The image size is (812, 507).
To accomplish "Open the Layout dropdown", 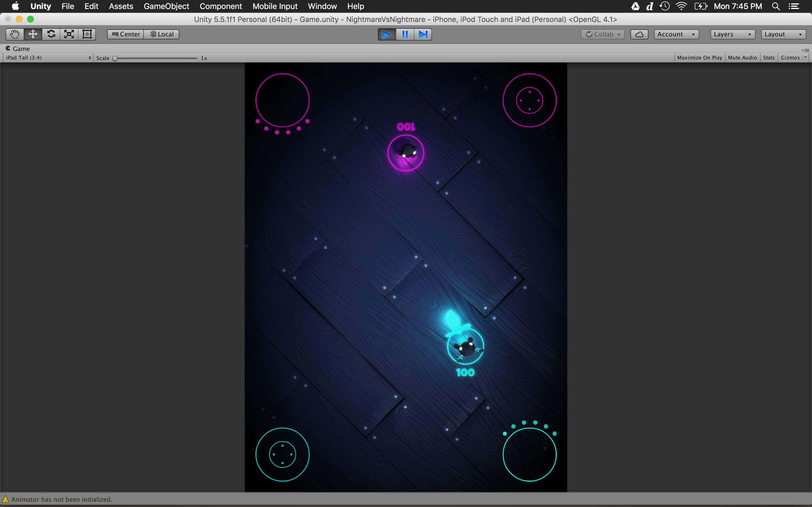I will point(783,34).
